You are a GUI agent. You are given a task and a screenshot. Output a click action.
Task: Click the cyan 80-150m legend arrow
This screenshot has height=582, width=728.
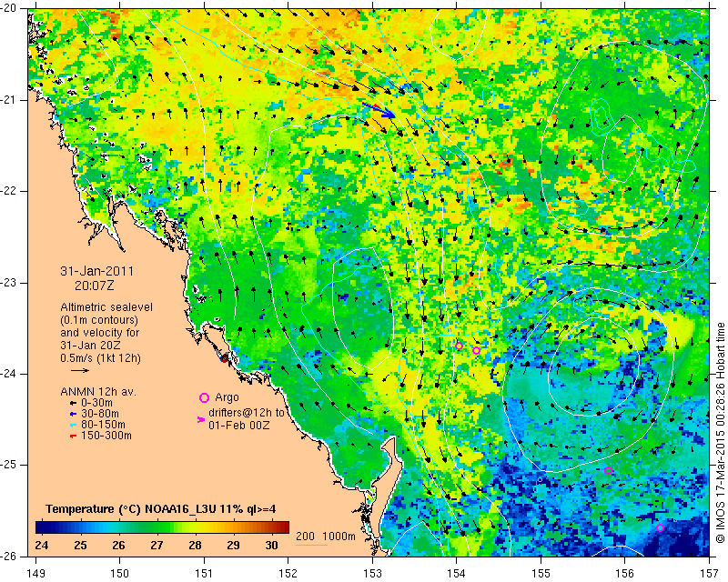(73, 425)
